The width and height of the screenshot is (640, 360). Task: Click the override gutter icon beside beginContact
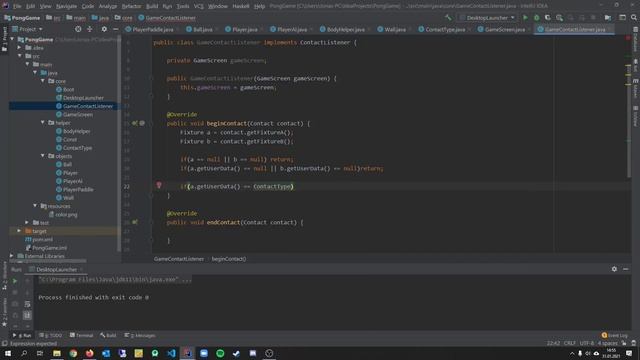tap(135, 123)
